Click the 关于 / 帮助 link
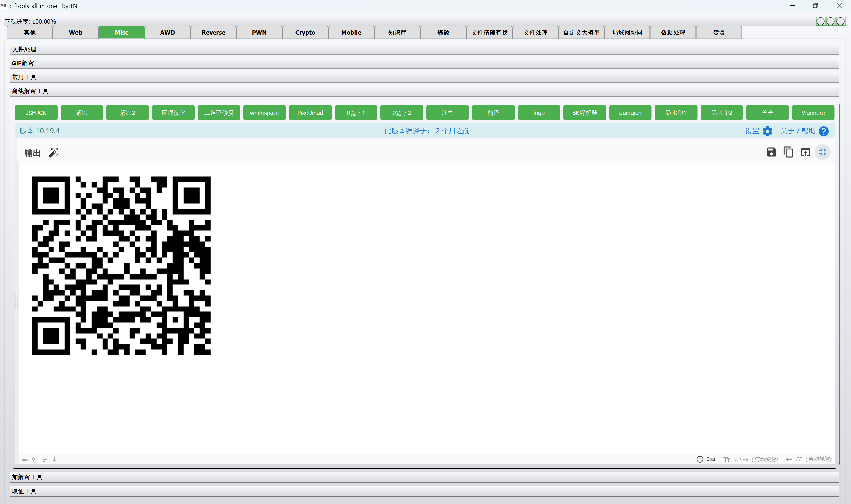 click(x=798, y=131)
